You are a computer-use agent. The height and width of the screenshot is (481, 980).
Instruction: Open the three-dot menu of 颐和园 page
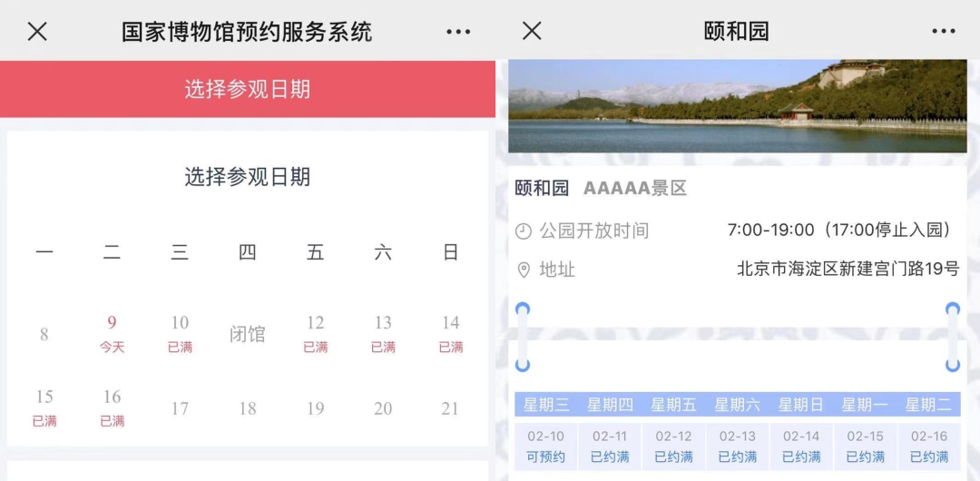tap(943, 31)
